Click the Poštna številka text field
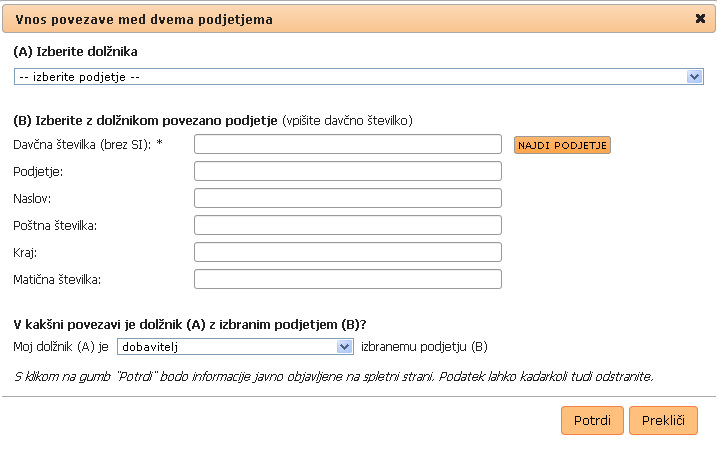 pos(347,225)
